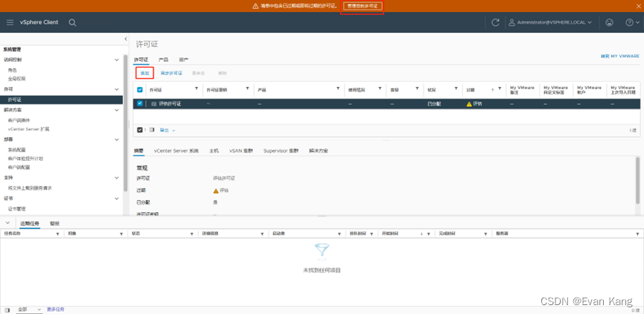Open 客户端插件 in the sidebar
The height and width of the screenshot is (314, 644).
click(19, 121)
